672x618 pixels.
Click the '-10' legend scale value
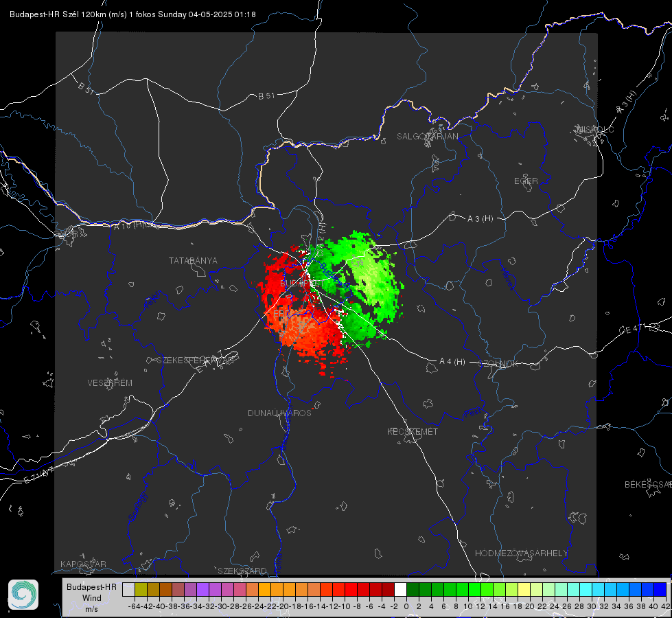pyautogui.click(x=345, y=606)
